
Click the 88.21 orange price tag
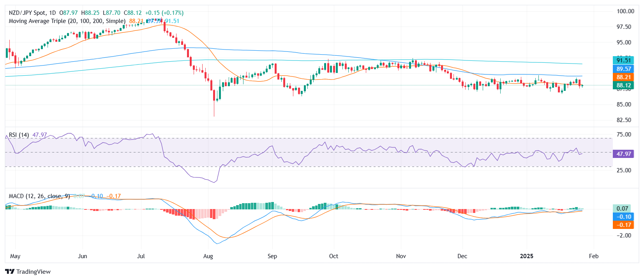(623, 77)
